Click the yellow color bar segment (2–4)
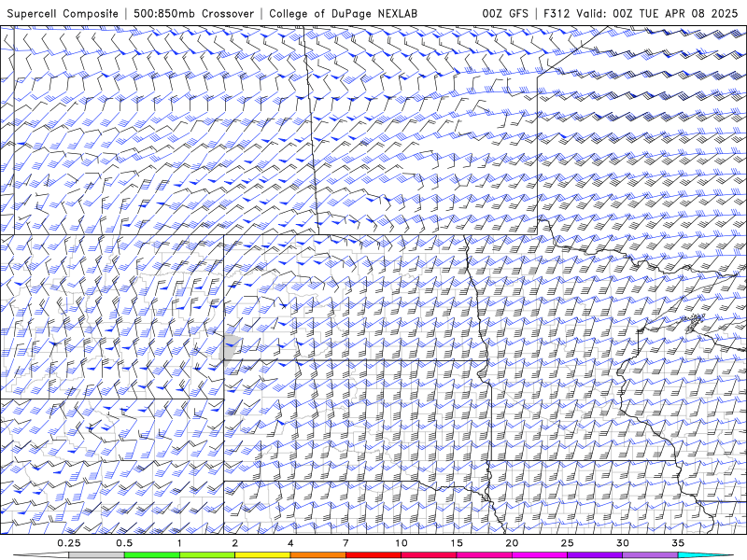747x560 pixels. [262, 555]
